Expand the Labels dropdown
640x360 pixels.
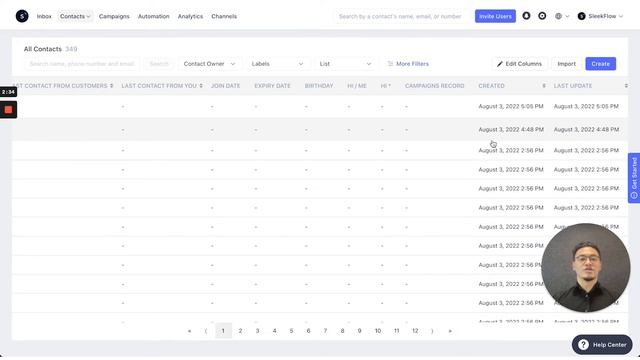tap(277, 64)
